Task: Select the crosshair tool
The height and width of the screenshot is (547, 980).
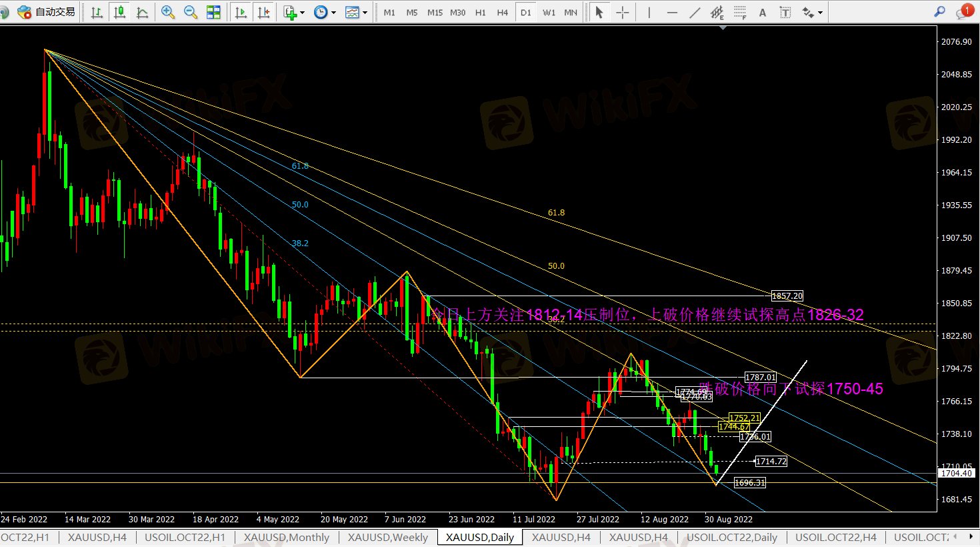Action: (x=622, y=12)
